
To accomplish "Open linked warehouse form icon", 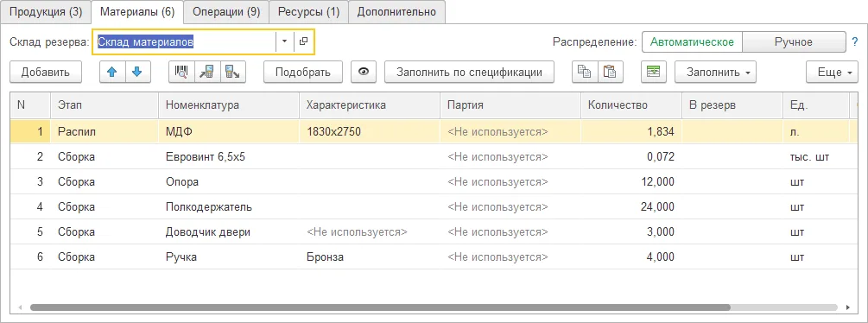I will click(x=303, y=41).
